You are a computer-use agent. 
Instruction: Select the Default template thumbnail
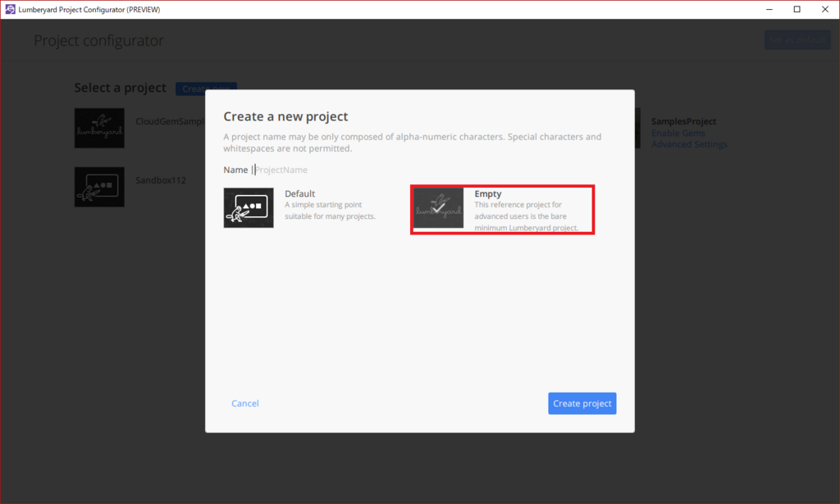[249, 207]
